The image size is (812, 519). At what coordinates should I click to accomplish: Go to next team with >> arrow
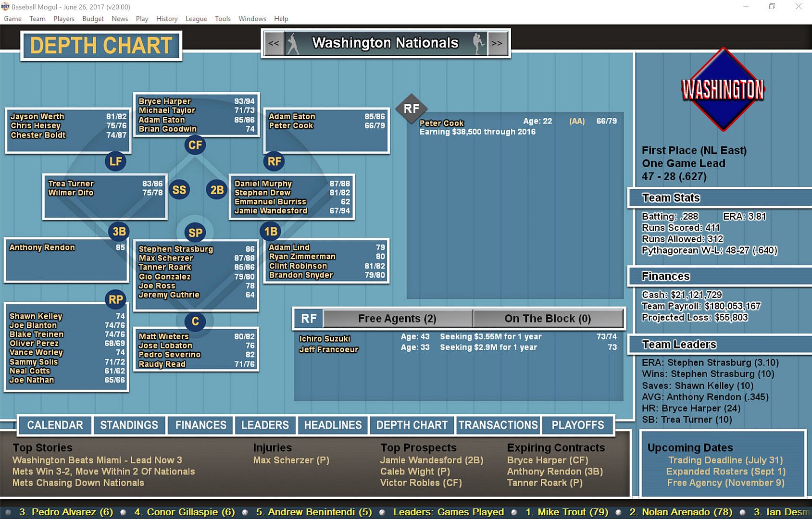pos(497,43)
